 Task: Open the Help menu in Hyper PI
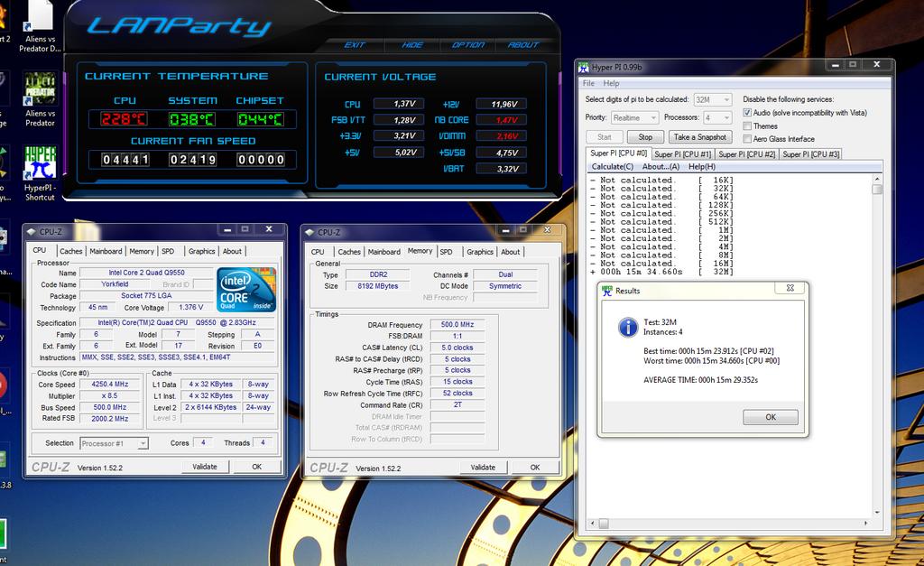tap(611, 83)
